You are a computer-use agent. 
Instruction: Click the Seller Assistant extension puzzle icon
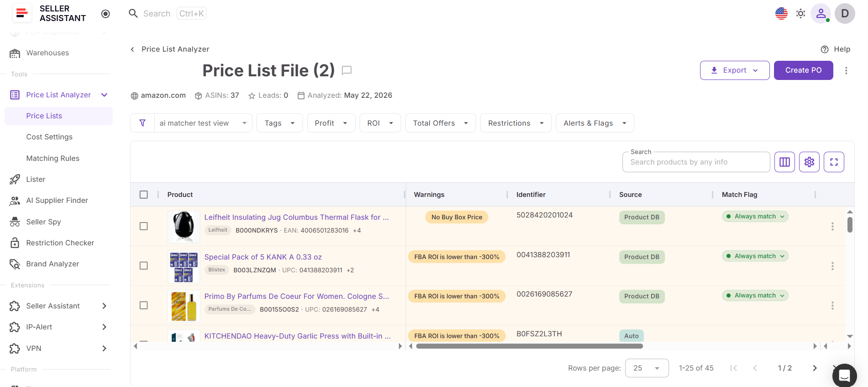15,306
